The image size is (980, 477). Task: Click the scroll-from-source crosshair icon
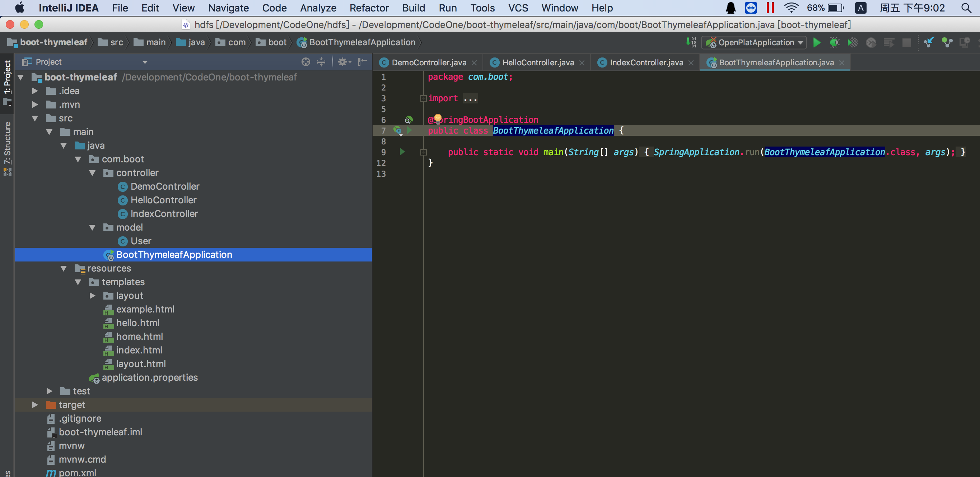click(x=305, y=62)
